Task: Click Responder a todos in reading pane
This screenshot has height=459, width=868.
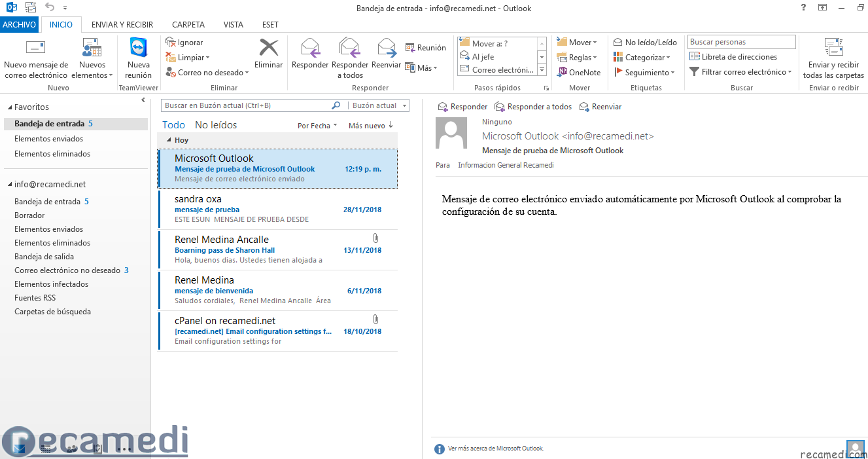Action: click(533, 107)
